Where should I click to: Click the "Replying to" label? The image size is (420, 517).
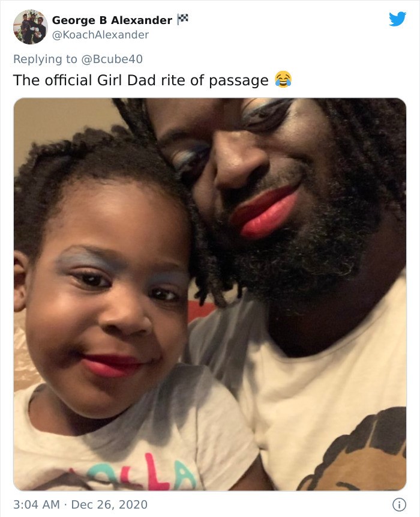pyautogui.click(x=45, y=59)
